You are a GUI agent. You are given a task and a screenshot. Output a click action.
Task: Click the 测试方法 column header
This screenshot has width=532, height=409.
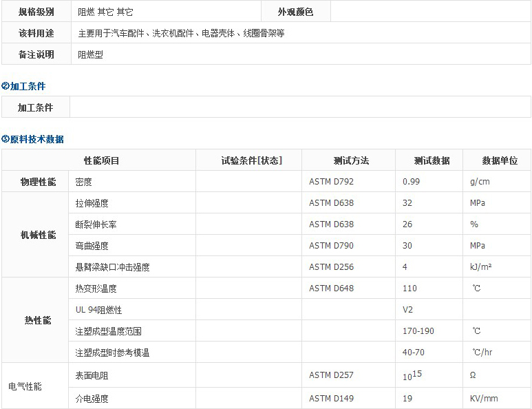pos(351,160)
